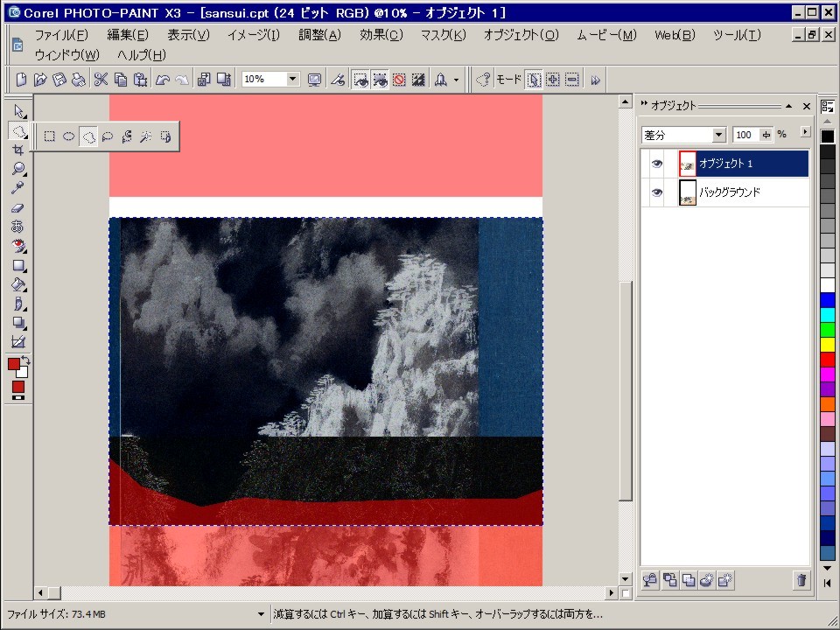Click the Copy toolbar icon

point(121,80)
